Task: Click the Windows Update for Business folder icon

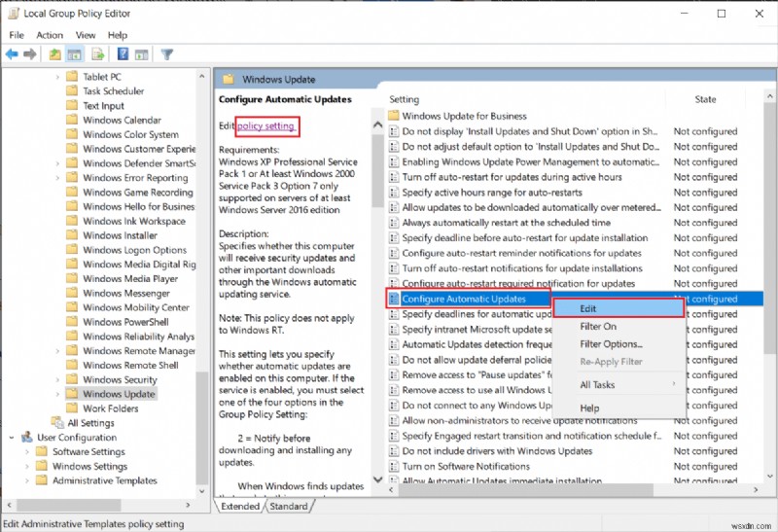Action: pos(394,116)
